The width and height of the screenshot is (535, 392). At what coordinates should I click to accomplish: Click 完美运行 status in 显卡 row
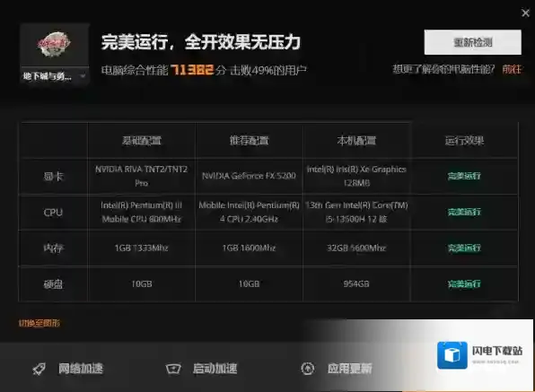[464, 176]
